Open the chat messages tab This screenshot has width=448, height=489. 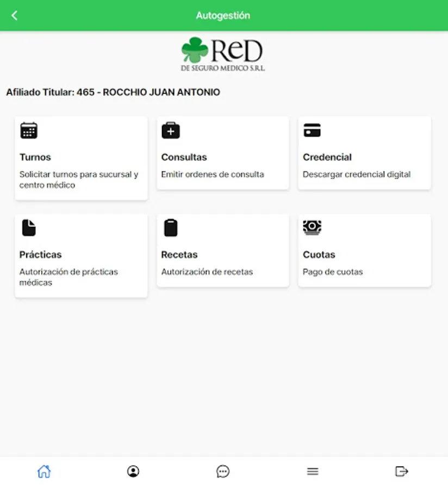pyautogui.click(x=223, y=471)
